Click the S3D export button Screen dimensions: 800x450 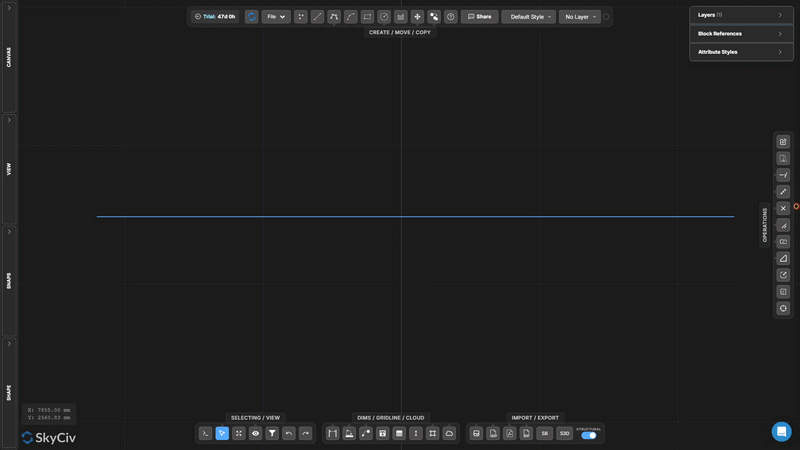click(x=564, y=433)
